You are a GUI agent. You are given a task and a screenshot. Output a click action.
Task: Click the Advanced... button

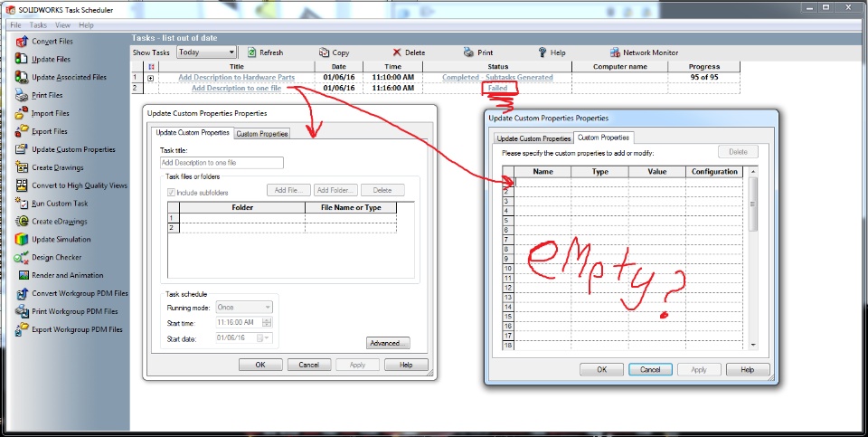click(388, 343)
